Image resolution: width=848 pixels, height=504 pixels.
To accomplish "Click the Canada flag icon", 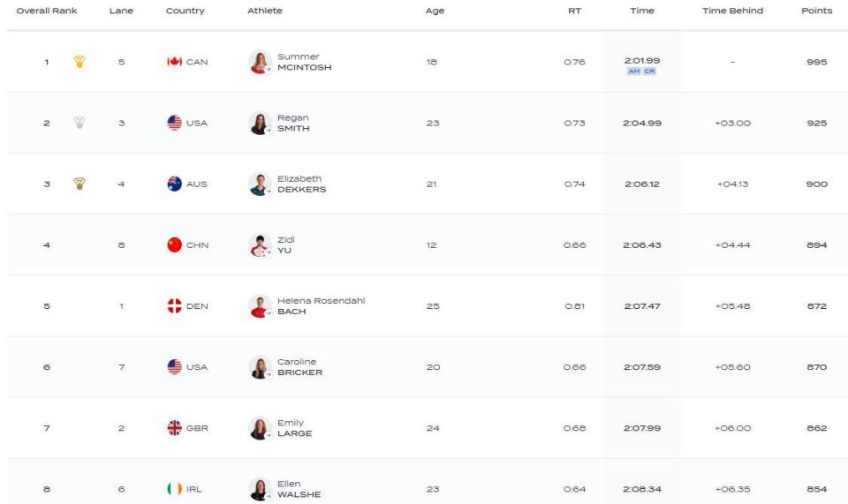I will (174, 62).
